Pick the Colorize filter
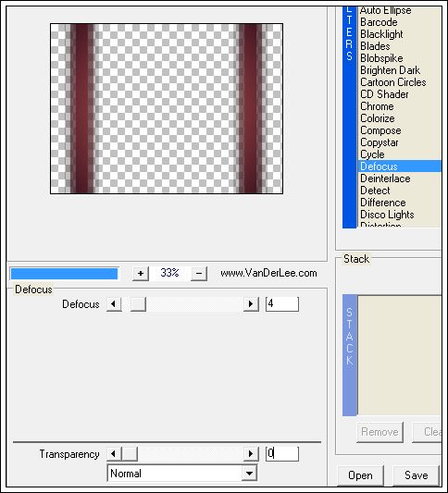This screenshot has width=448, height=493. (x=378, y=118)
